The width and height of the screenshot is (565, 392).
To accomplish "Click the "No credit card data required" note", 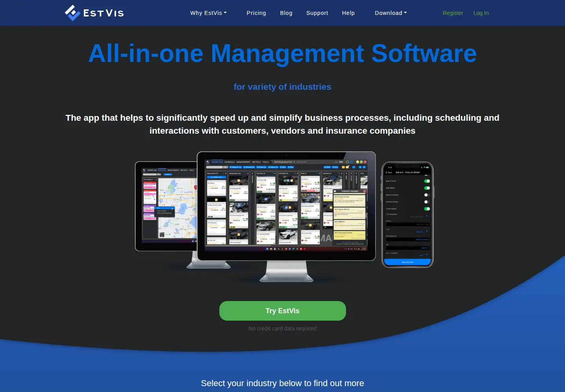I will point(282,328).
